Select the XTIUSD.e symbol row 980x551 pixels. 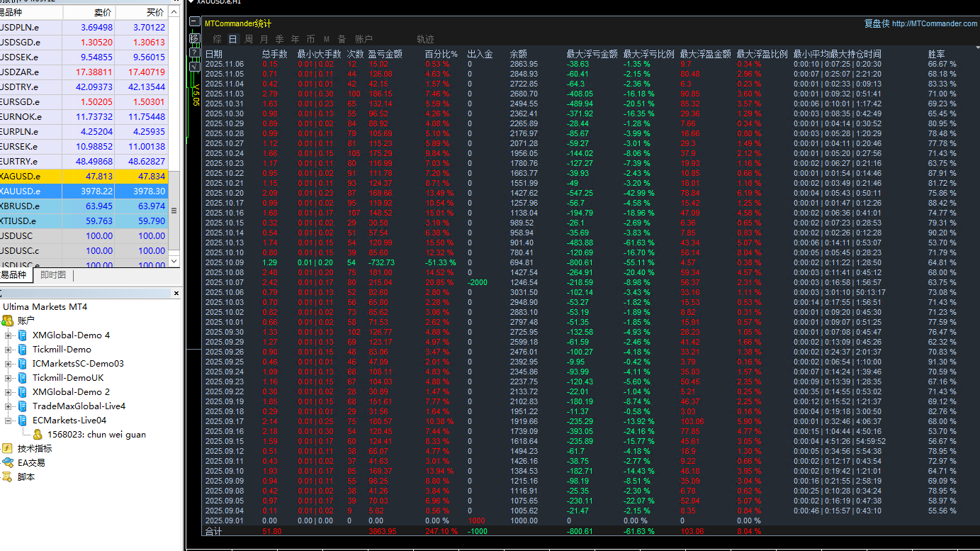point(84,221)
